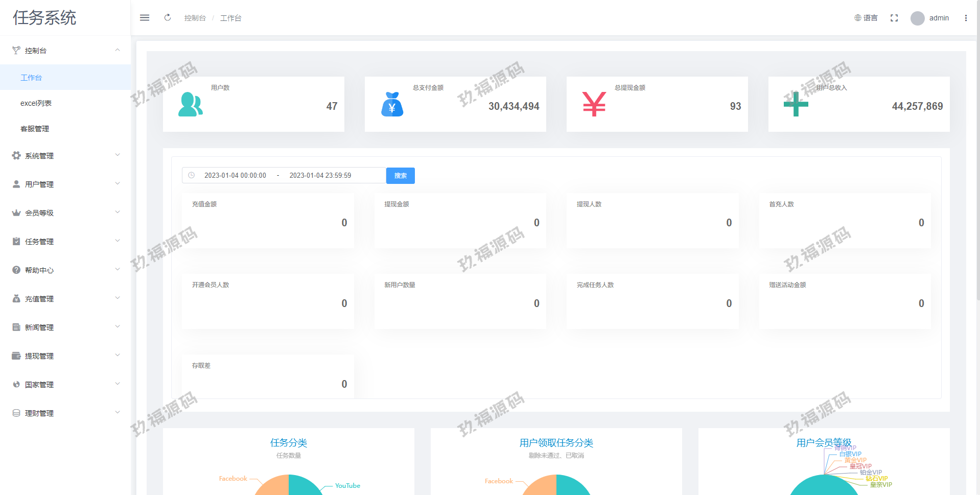Click the 控制台 breadcrumb link
The height and width of the screenshot is (495, 980).
[195, 18]
